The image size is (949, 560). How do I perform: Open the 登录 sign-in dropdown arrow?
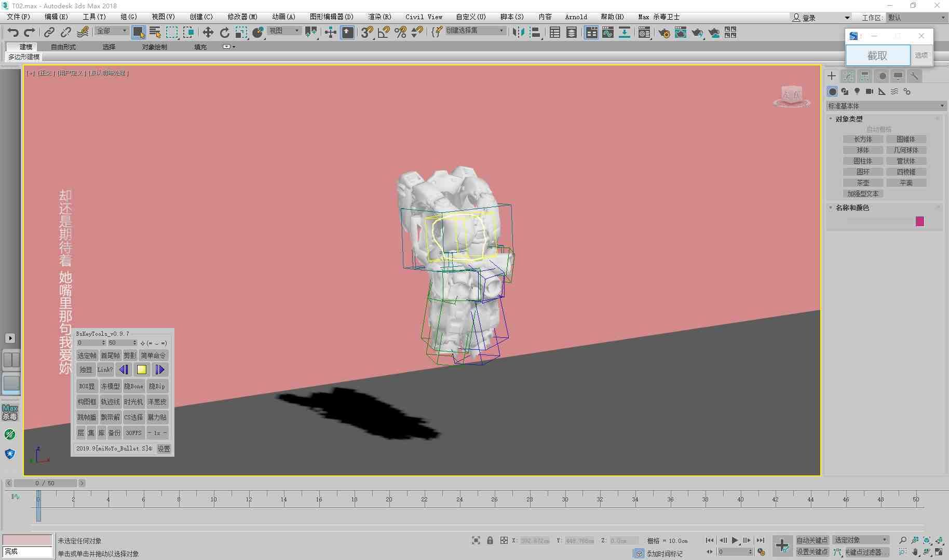click(x=847, y=18)
